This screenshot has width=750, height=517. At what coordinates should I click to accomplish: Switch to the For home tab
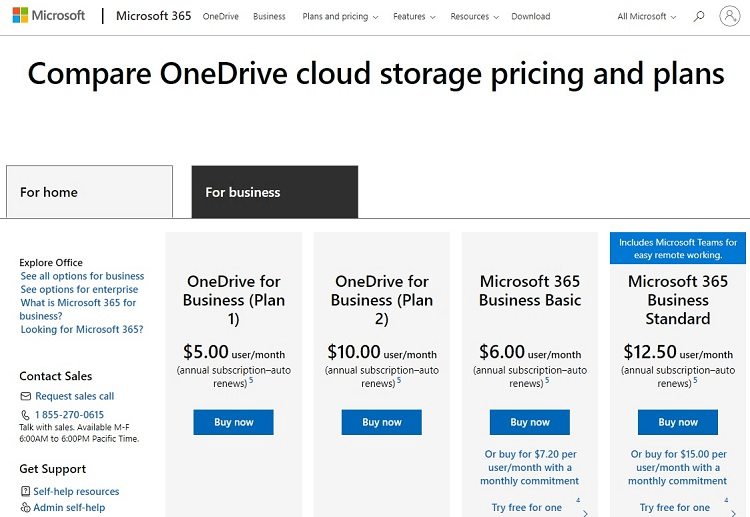click(x=89, y=192)
